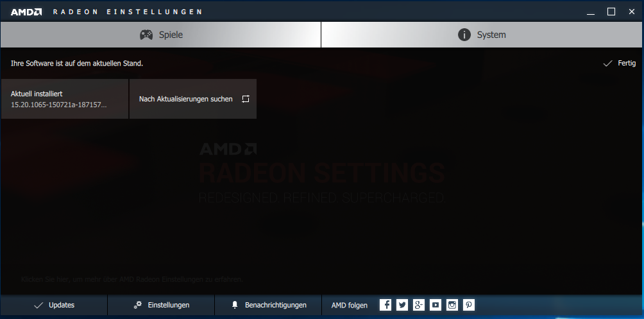This screenshot has width=644, height=319.
Task: Open AMD's Pinterest icon
Action: [469, 305]
